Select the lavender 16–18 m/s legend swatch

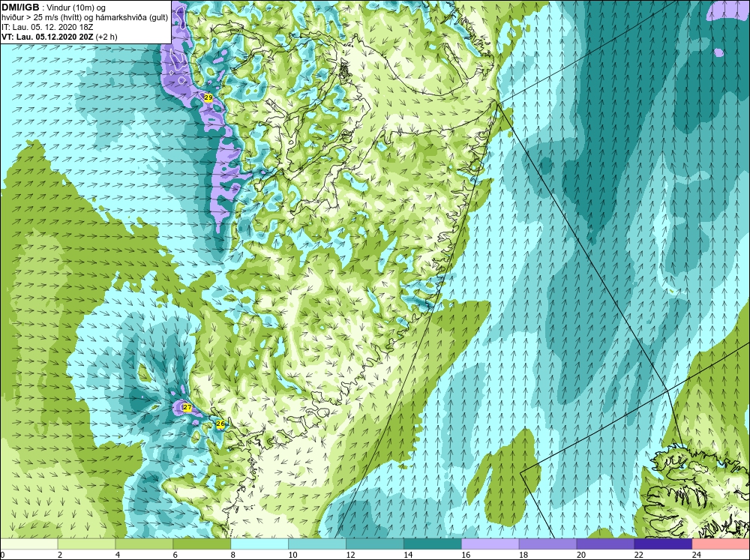point(490,544)
